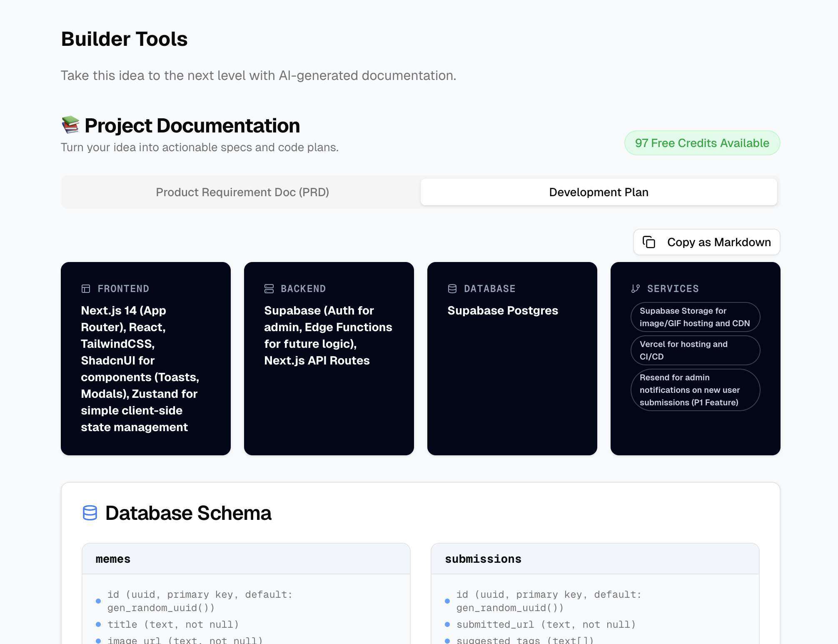Click the 97 Free Credits Available badge
Image resolution: width=838 pixels, height=644 pixels.
point(702,143)
